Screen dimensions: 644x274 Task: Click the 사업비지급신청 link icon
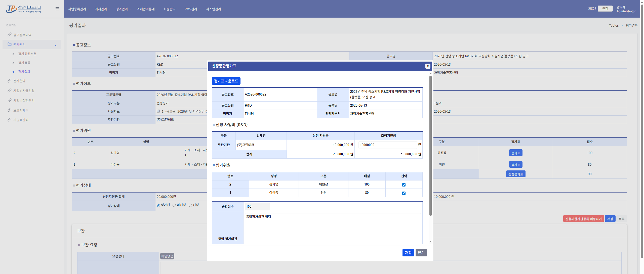(x=10, y=90)
